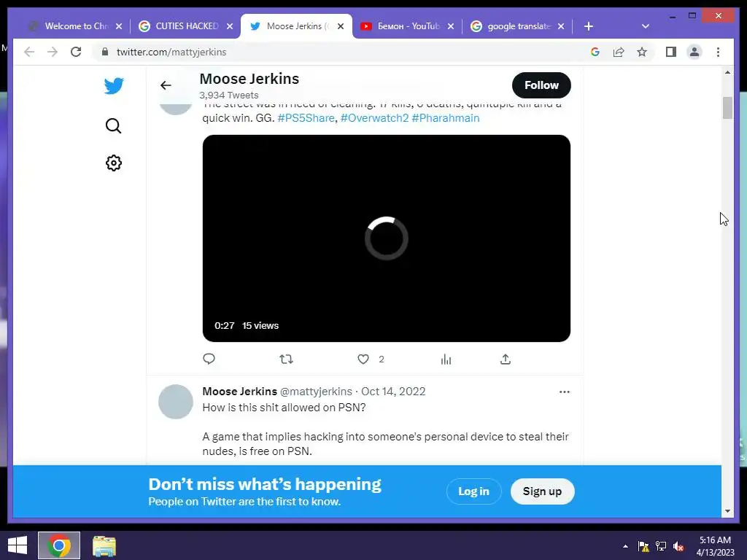
Task: View site information via the lock icon
Action: [105, 52]
